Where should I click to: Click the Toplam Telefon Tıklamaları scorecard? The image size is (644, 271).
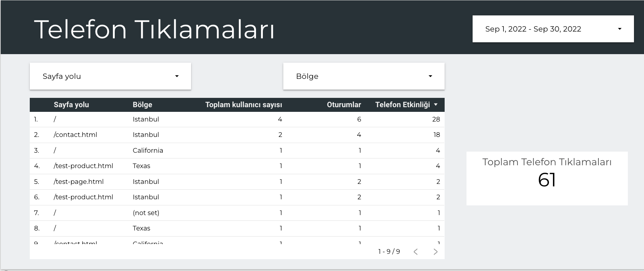[547, 178]
